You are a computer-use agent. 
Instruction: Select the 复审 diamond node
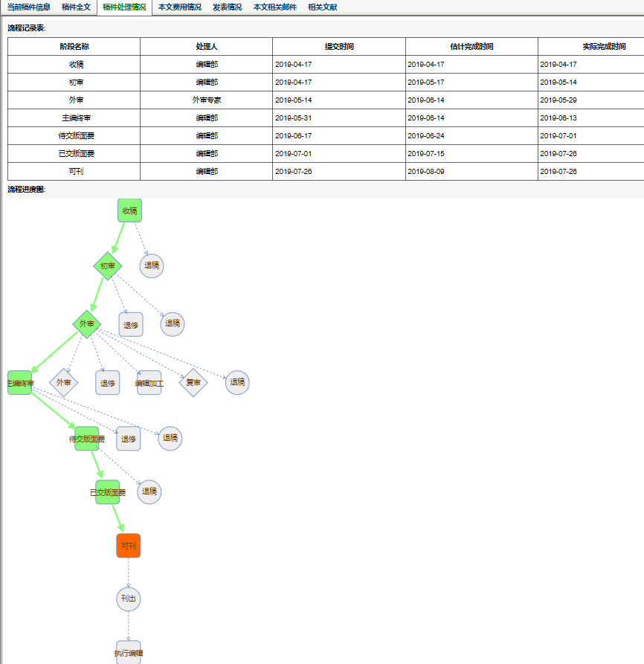[193, 383]
